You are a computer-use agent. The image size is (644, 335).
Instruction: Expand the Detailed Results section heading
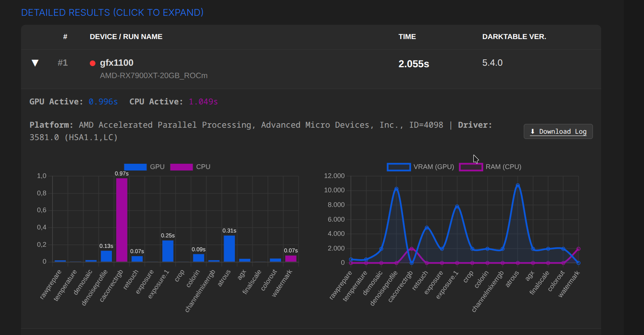pos(112,12)
